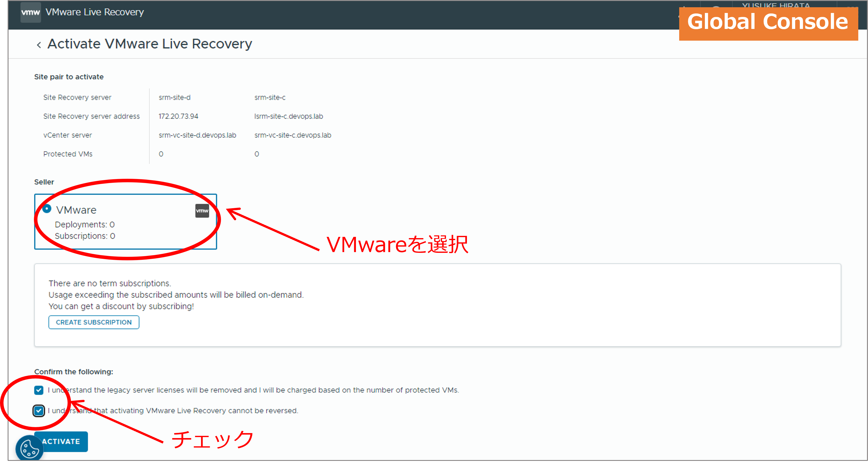
Task: Click the vCenter server row label
Action: (67, 135)
